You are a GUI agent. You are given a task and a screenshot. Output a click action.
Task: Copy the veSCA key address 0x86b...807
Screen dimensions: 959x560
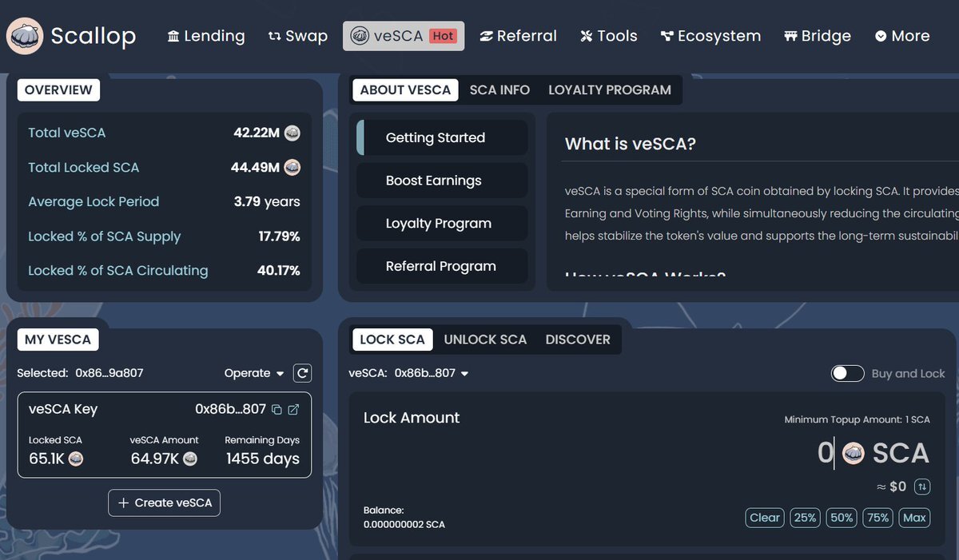[x=277, y=410]
